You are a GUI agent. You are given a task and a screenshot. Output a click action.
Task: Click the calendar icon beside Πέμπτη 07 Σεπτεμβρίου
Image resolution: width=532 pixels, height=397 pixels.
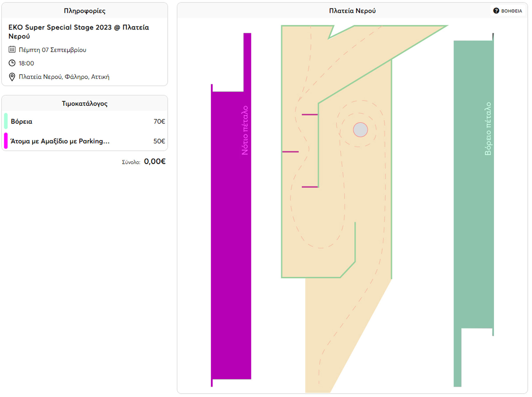[x=12, y=49]
